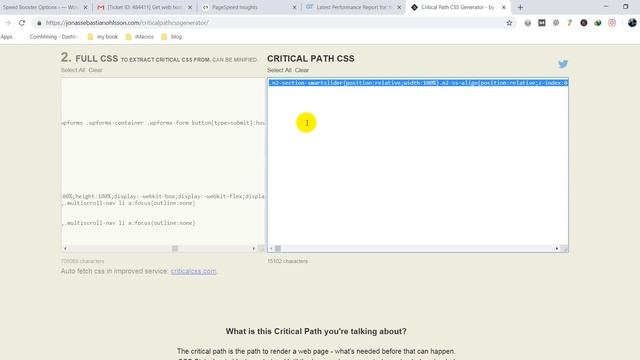
Task: Minimize the browser window
Action: (606, 7)
